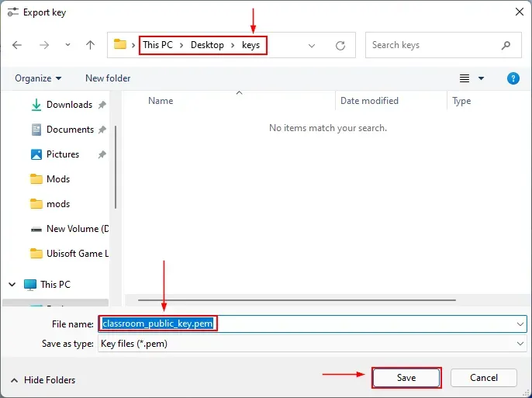The width and height of the screenshot is (532, 398).
Task: Click the search magnifier icon
Action: [x=506, y=45]
